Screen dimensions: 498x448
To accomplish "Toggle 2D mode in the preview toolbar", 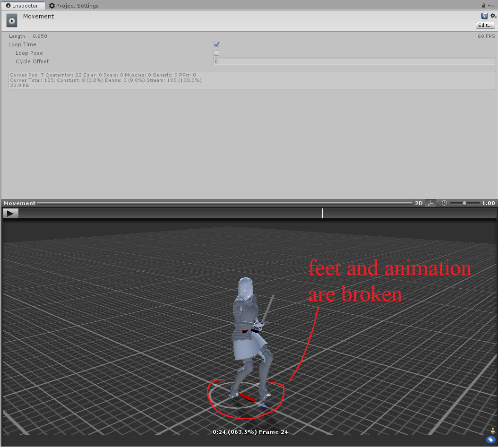I will (418, 203).
